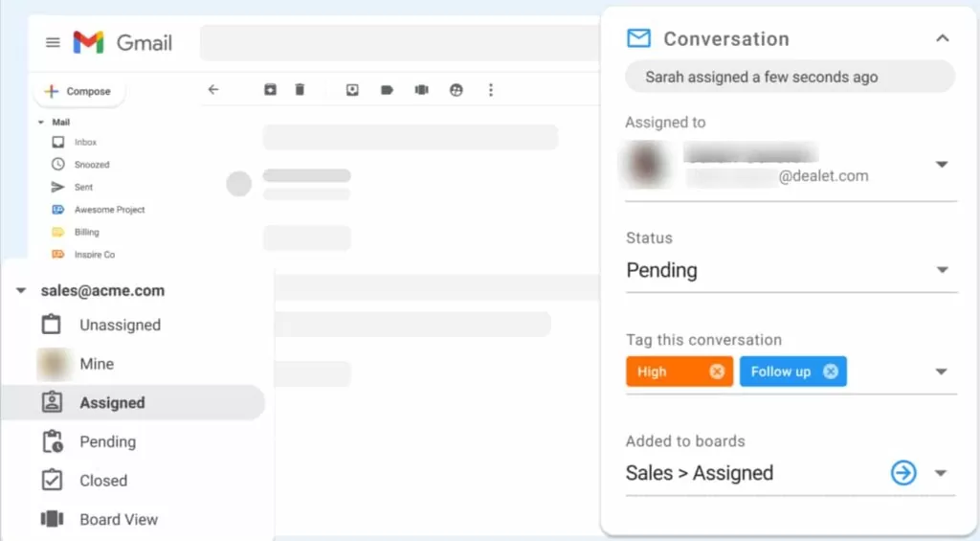Remove the High tag
This screenshot has width=980, height=541.
pos(717,372)
